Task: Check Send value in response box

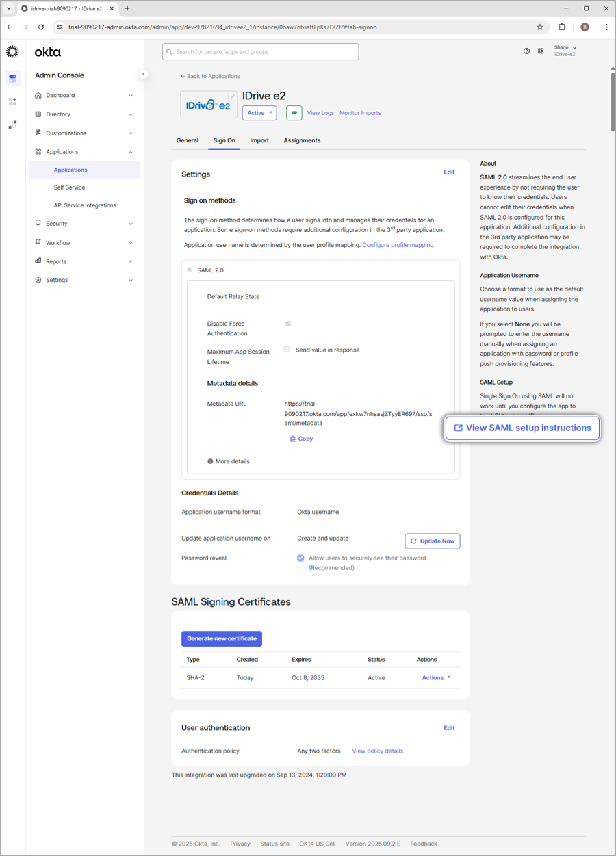Action: pos(287,350)
